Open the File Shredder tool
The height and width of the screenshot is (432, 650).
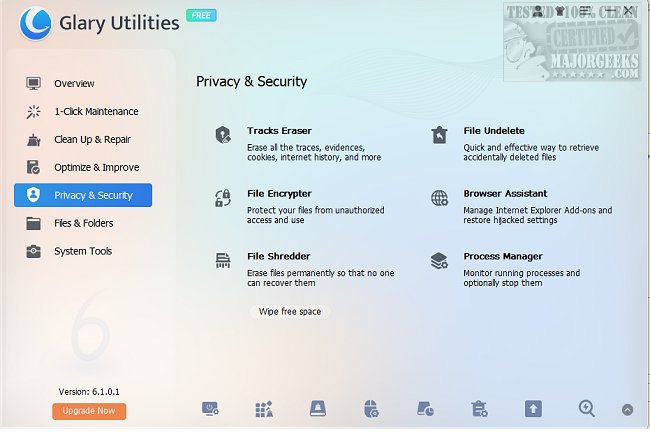pos(278,256)
